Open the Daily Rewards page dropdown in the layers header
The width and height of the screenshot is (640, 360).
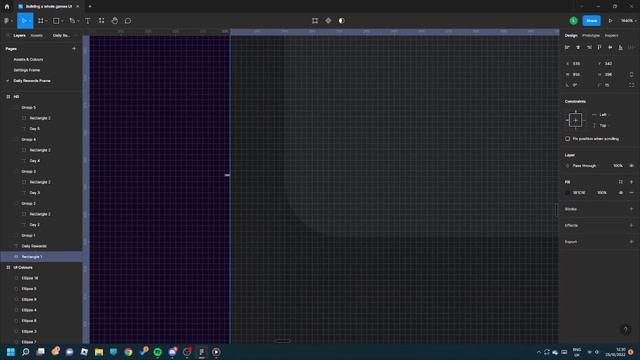click(63, 36)
